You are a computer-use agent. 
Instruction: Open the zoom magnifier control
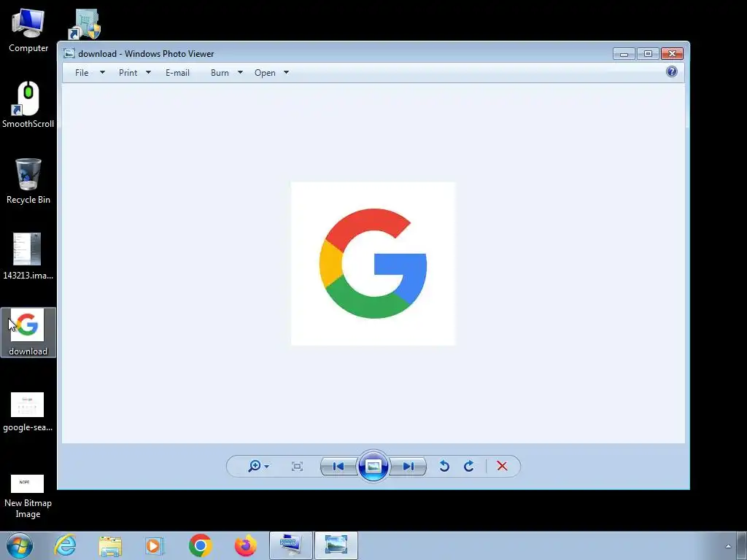pyautogui.click(x=255, y=466)
